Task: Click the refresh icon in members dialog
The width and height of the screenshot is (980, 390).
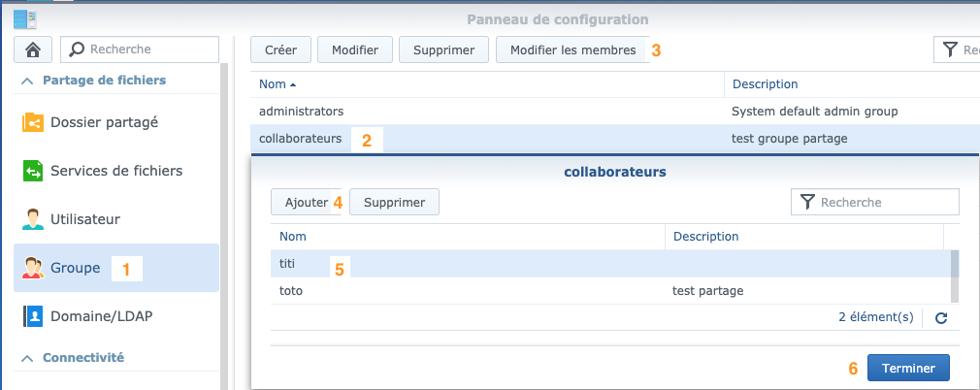Action: click(941, 318)
